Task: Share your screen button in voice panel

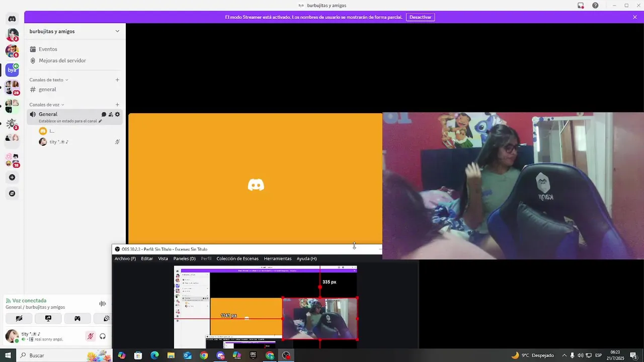Action: [x=48, y=318]
